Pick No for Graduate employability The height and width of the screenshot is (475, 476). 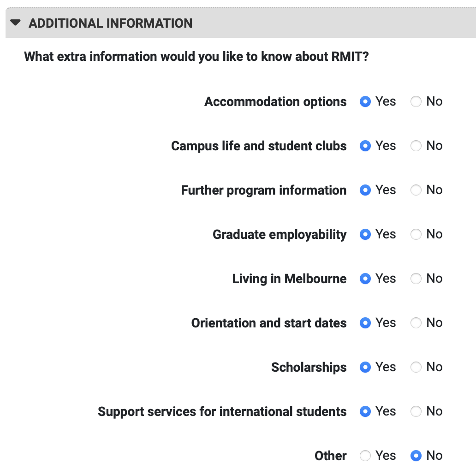(416, 234)
